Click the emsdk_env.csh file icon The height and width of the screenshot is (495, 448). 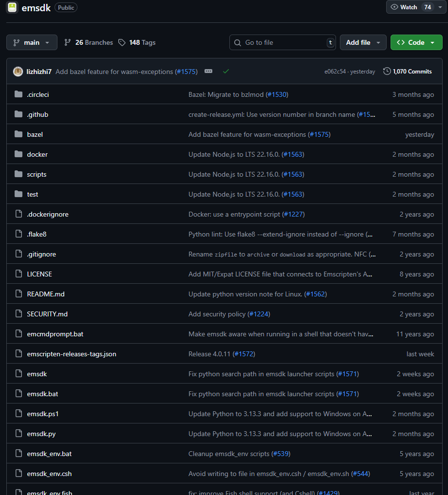[x=19, y=473]
